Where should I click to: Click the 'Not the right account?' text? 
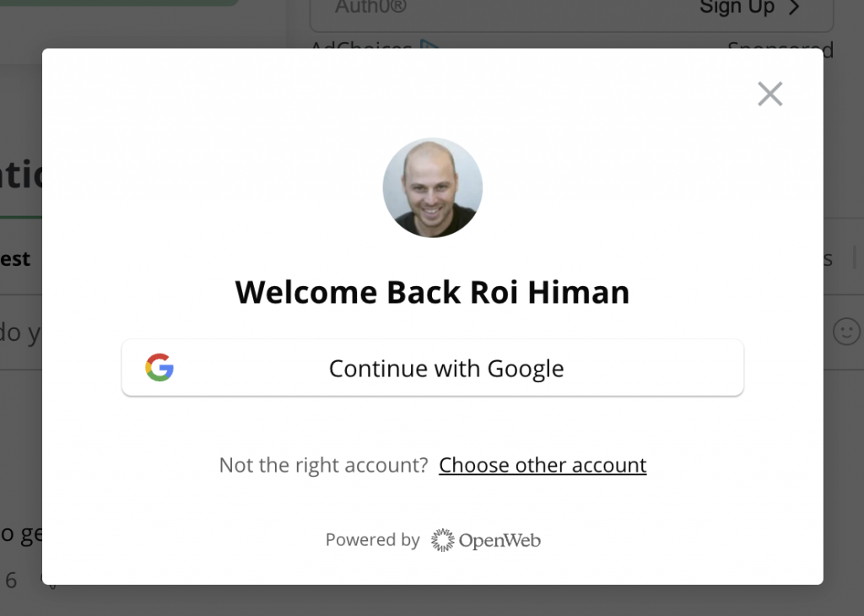[323, 465]
